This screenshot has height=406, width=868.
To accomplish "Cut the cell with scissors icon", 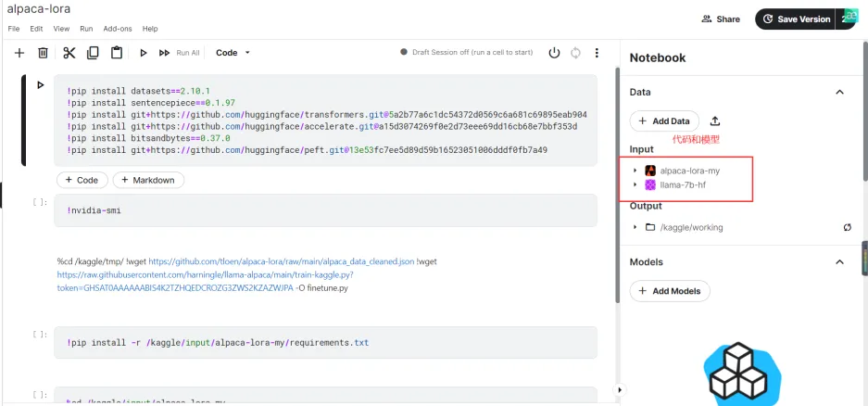I will coord(69,53).
